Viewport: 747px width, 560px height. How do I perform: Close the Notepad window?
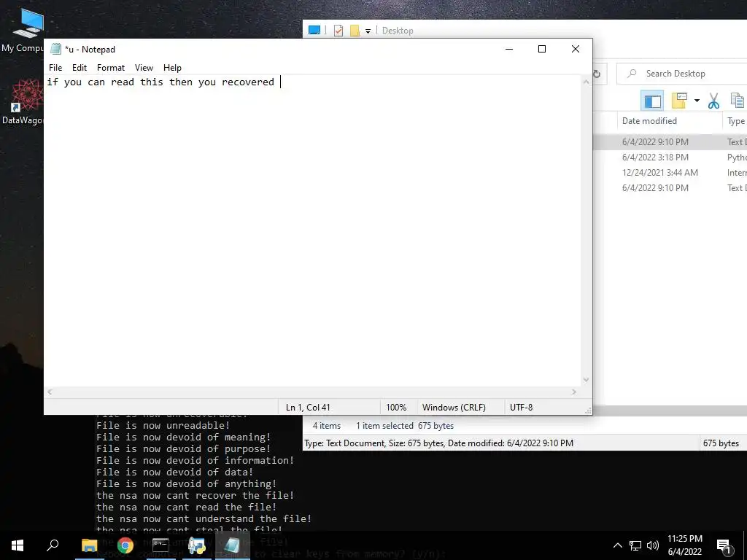click(x=576, y=49)
